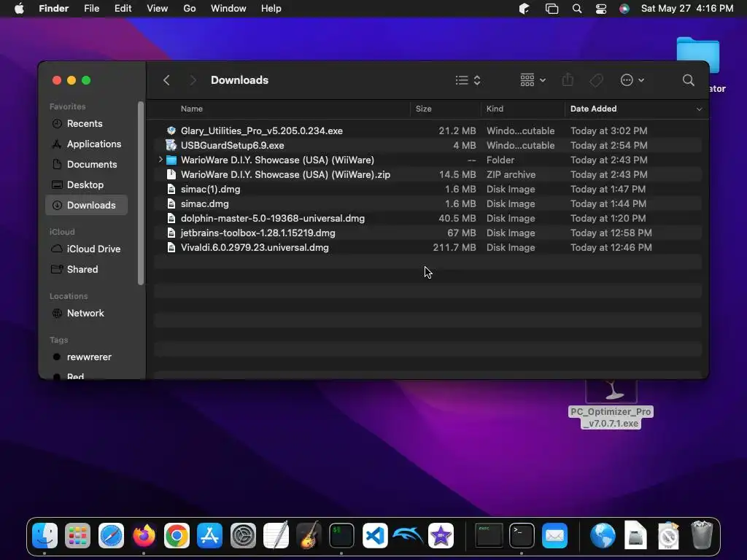The height and width of the screenshot is (560, 747).
Task: Open the View menu
Action: (x=158, y=9)
